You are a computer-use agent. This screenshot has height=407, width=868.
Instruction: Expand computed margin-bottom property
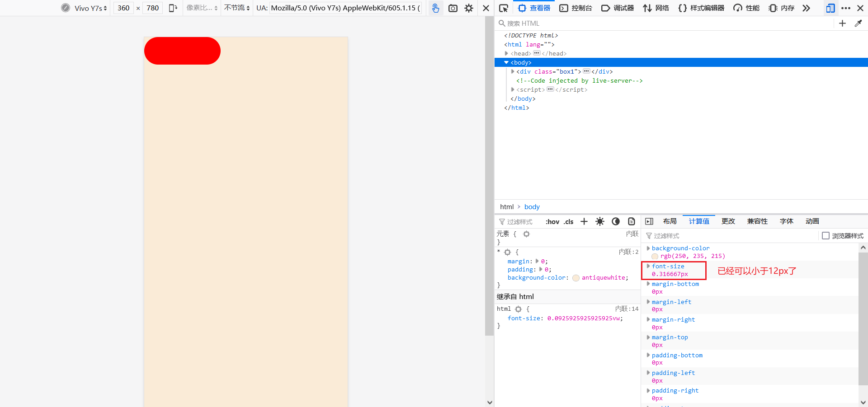coord(648,284)
